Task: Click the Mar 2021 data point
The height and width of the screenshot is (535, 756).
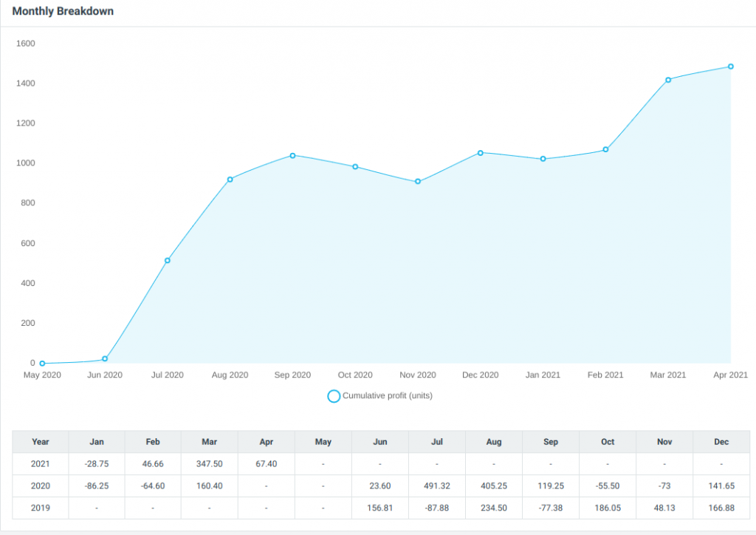Action: point(668,80)
